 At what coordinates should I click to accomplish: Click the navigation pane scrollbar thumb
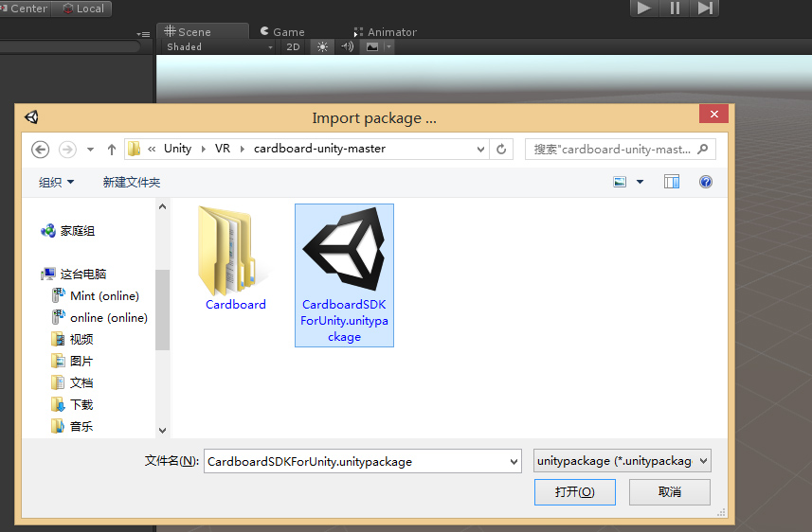163,310
